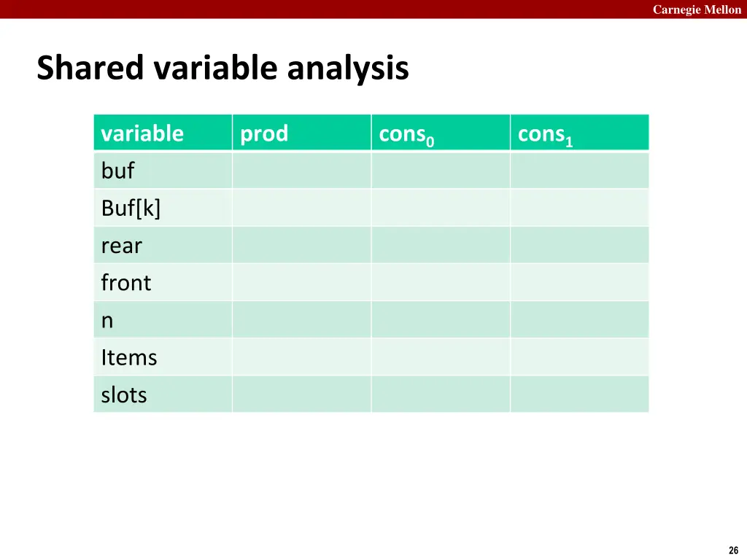Click the slide number 26
Screen dimensions: 747x560
[734, 550]
